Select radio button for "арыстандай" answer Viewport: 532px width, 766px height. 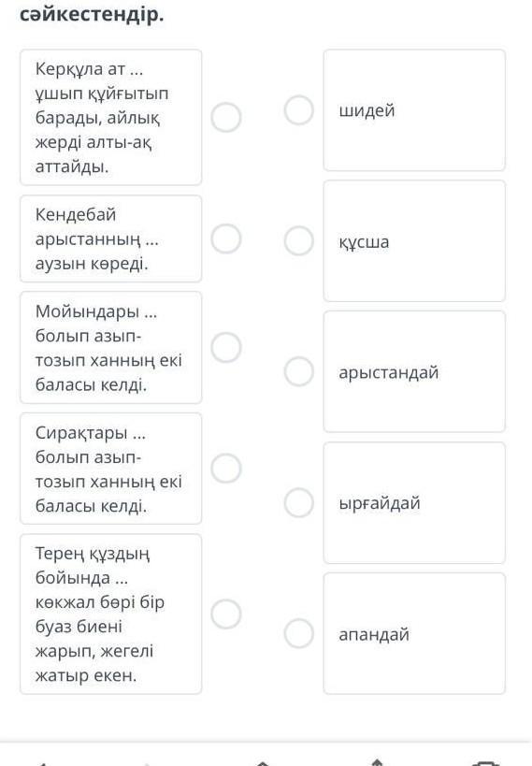(x=299, y=371)
